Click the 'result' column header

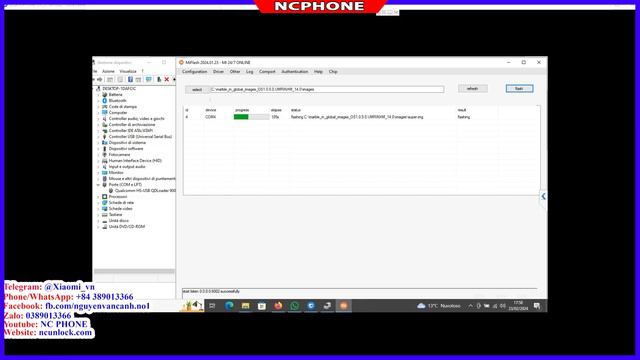click(462, 110)
